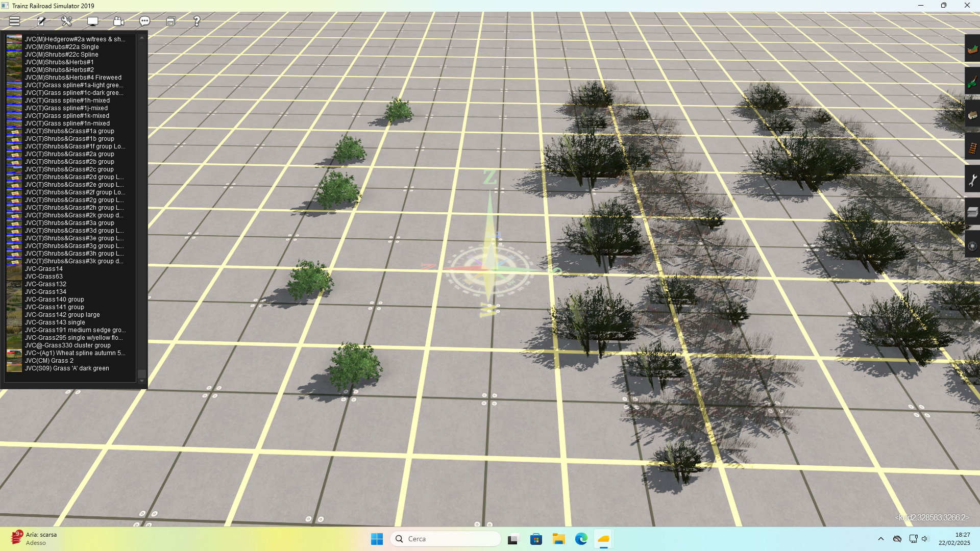The image size is (980, 551).
Task: Open the Layers tab on right sidebar
Action: pos(972,212)
